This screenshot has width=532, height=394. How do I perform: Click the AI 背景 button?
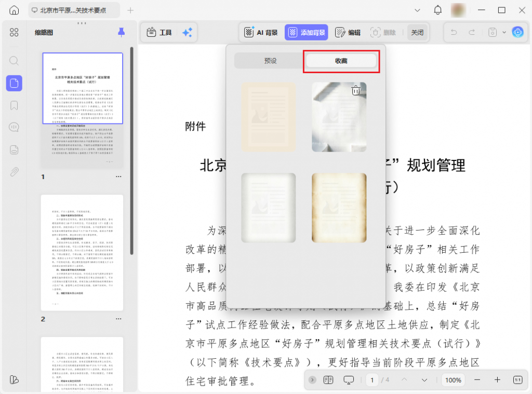[x=261, y=33]
